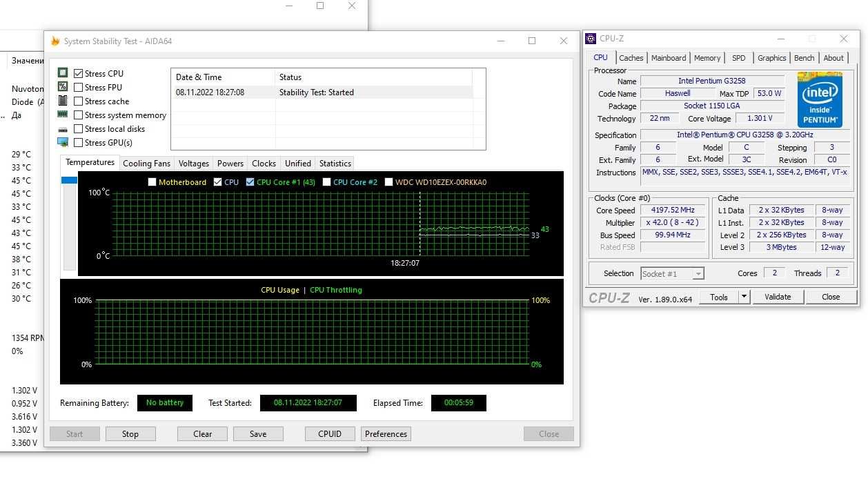Viewport: 868px width, 479px height.
Task: Select the Temperatures tab
Action: point(90,162)
